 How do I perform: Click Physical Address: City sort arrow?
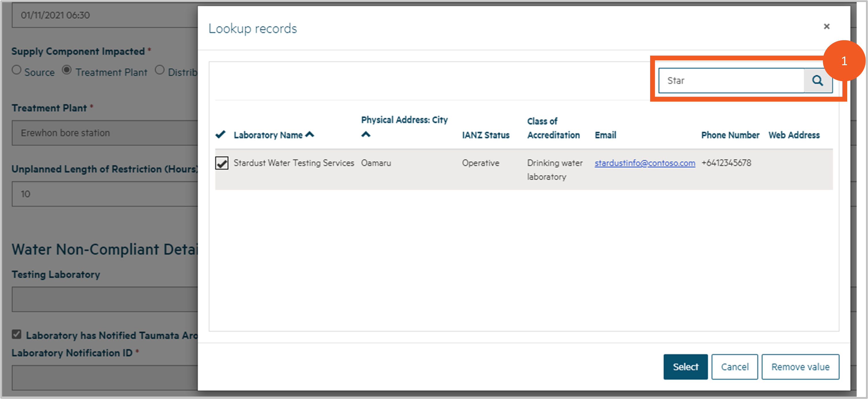[x=365, y=135]
